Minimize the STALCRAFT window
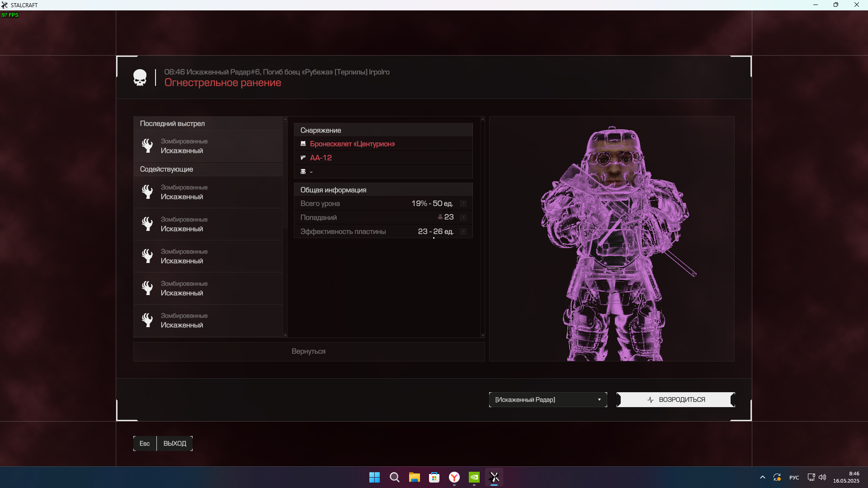Viewport: 868px width, 488px height. click(816, 5)
